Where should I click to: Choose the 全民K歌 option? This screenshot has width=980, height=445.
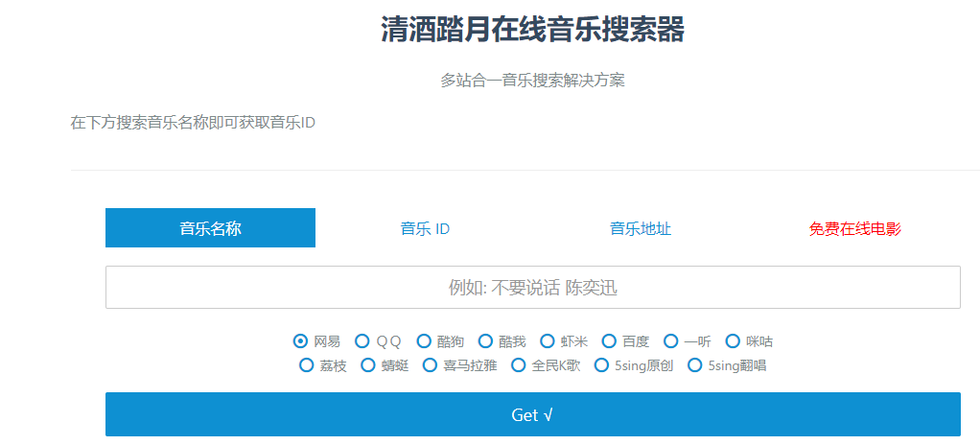[x=519, y=364]
